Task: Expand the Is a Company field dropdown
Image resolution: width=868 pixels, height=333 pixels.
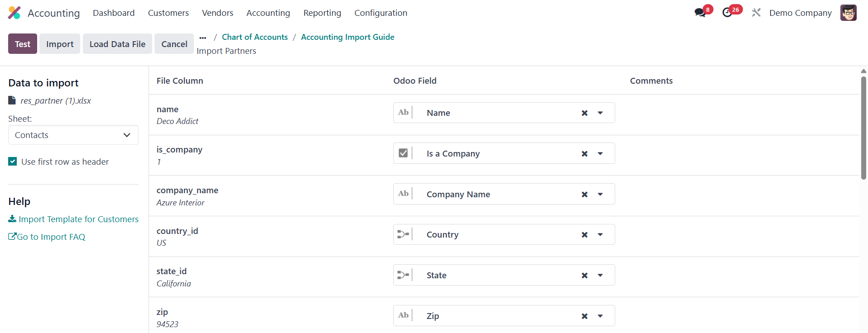Action: point(600,154)
